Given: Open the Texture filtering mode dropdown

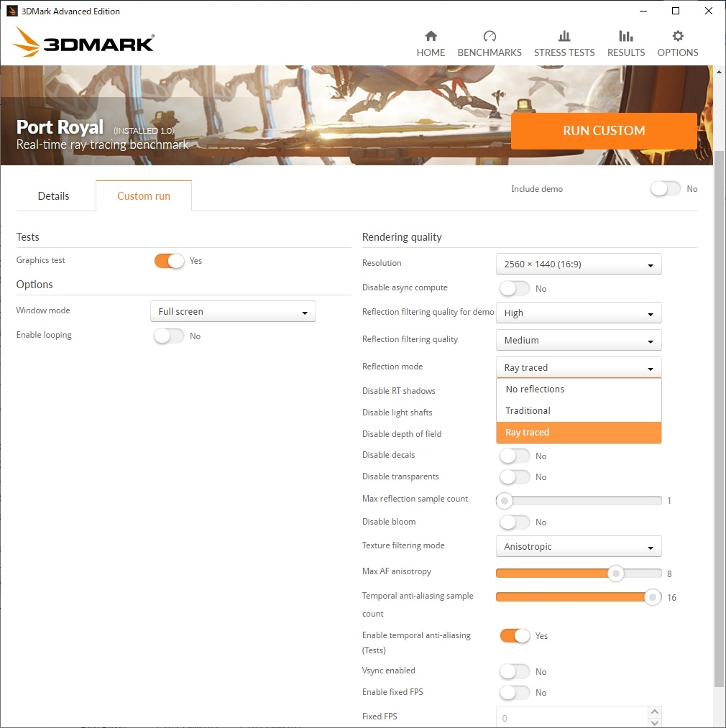Looking at the screenshot, I should [579, 546].
